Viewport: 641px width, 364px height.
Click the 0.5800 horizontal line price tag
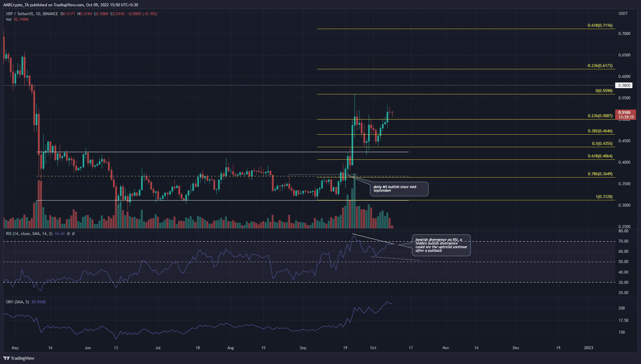click(624, 85)
